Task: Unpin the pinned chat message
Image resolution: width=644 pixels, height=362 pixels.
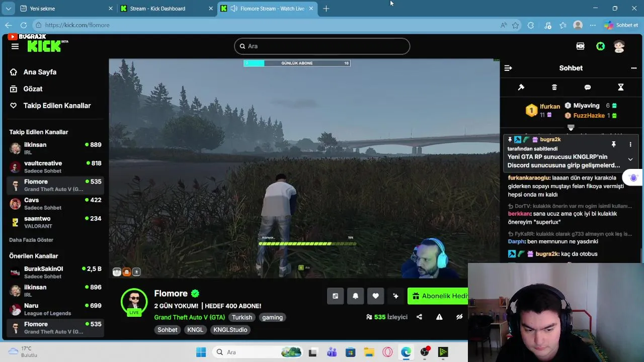Action: (613, 144)
